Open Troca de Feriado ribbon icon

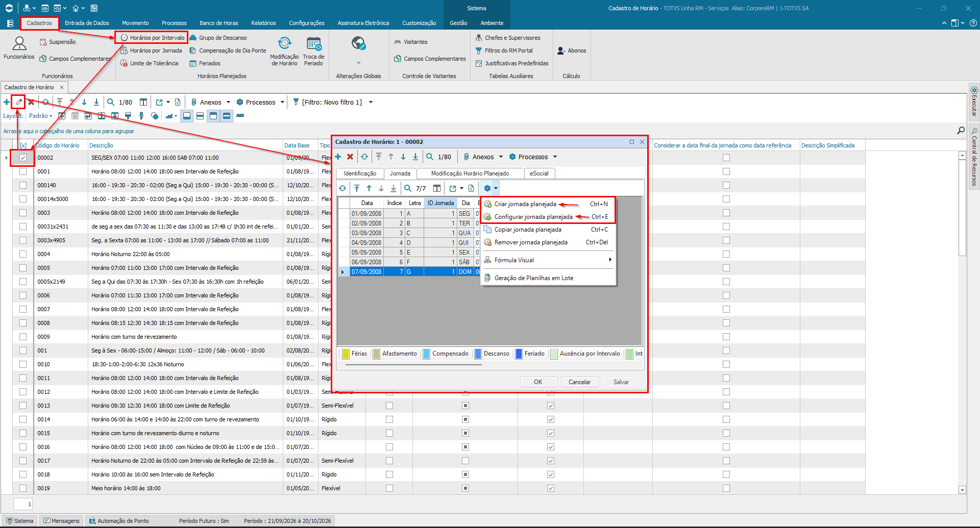(313, 51)
